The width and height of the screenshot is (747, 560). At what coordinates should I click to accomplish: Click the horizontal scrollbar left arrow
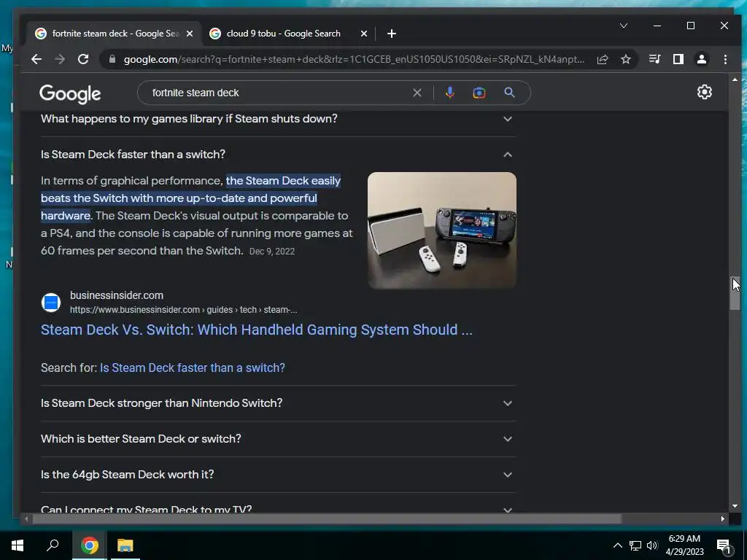[26, 518]
